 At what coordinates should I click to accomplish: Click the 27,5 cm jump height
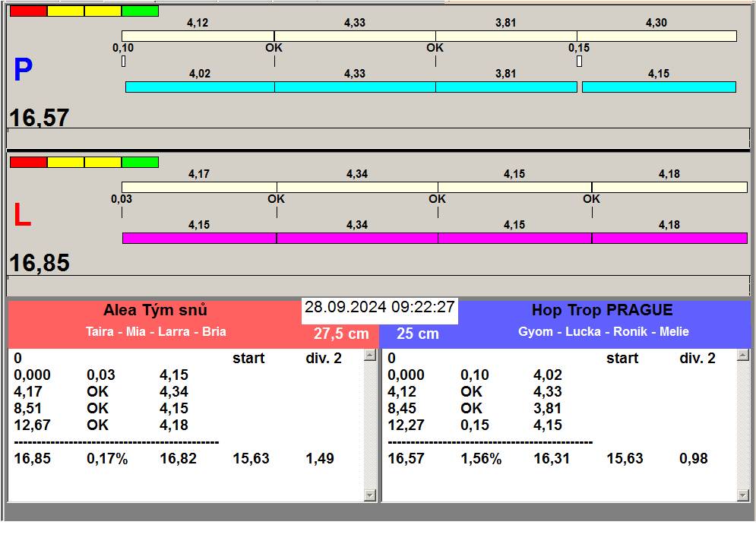341,334
